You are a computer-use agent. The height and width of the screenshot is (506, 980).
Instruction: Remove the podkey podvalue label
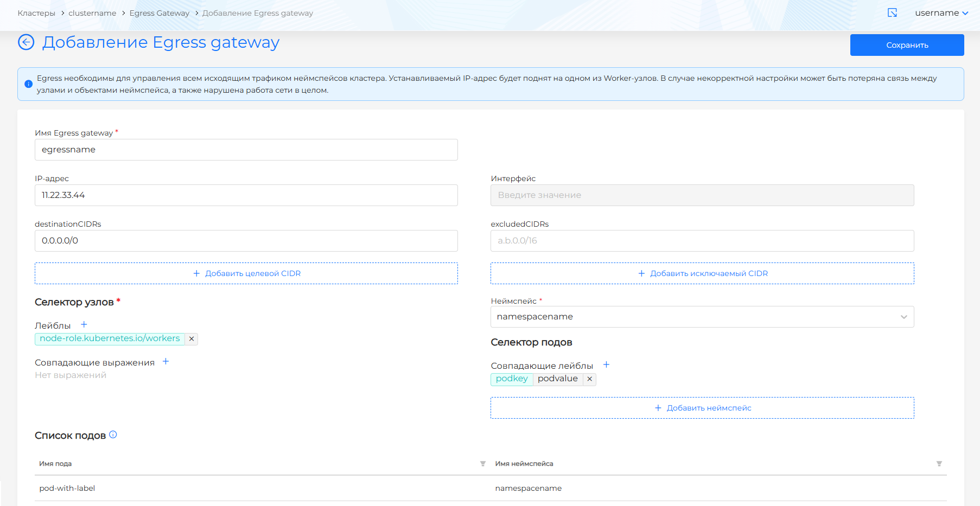pyautogui.click(x=590, y=379)
